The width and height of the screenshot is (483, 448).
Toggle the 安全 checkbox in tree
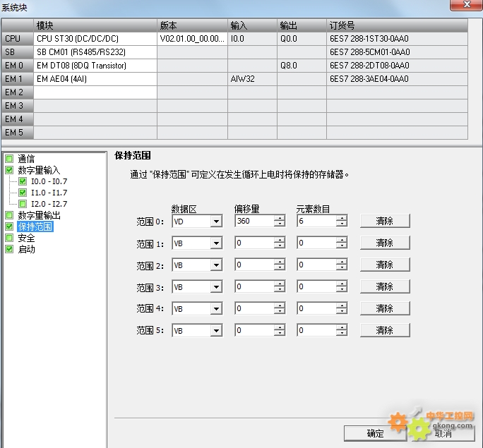pos(9,238)
